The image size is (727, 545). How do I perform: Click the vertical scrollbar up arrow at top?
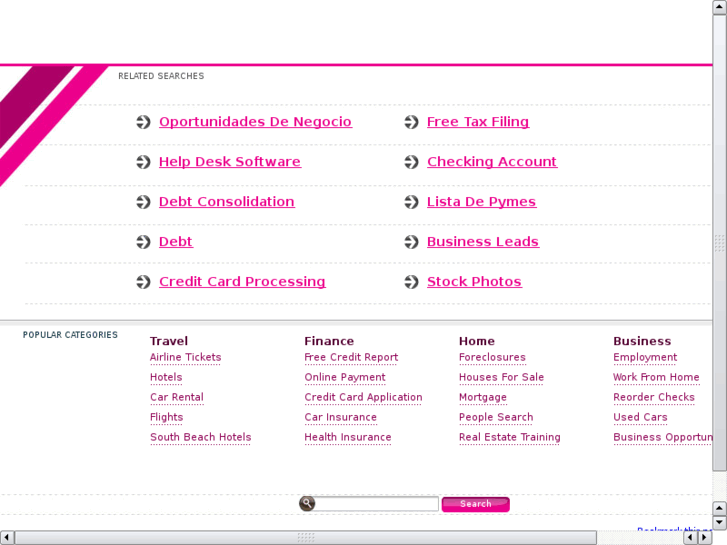[x=720, y=7]
